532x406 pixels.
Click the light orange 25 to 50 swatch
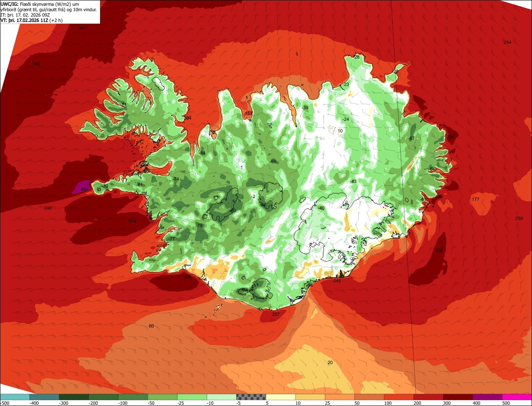tap(340, 397)
